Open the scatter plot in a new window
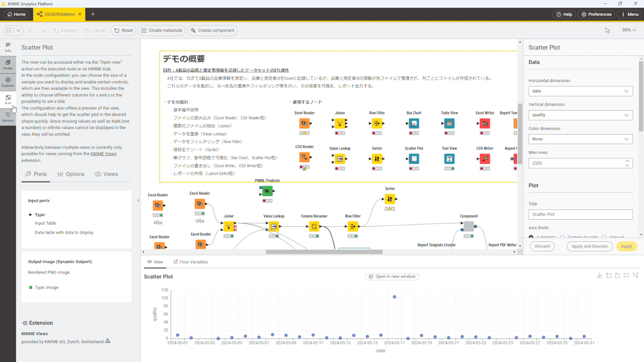The width and height of the screenshot is (644, 362). coord(392,277)
